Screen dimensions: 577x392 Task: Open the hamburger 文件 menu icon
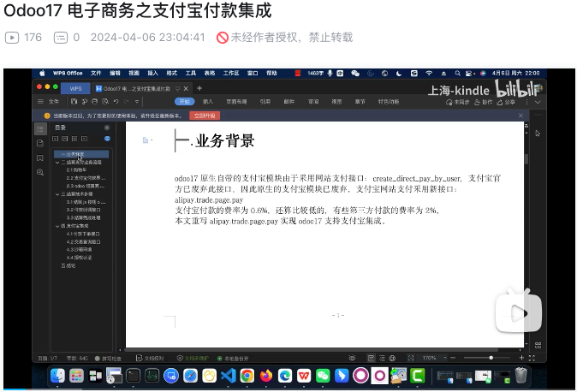(x=40, y=102)
